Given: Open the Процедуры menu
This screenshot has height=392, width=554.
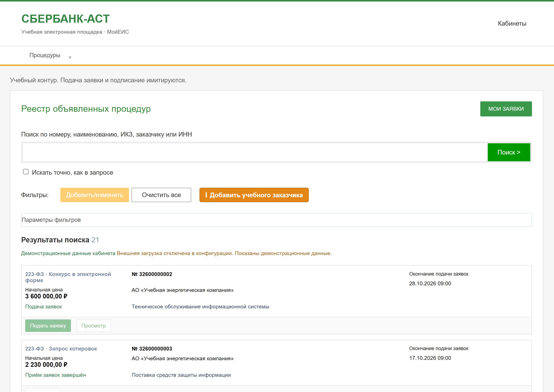Looking at the screenshot, I should coord(45,55).
